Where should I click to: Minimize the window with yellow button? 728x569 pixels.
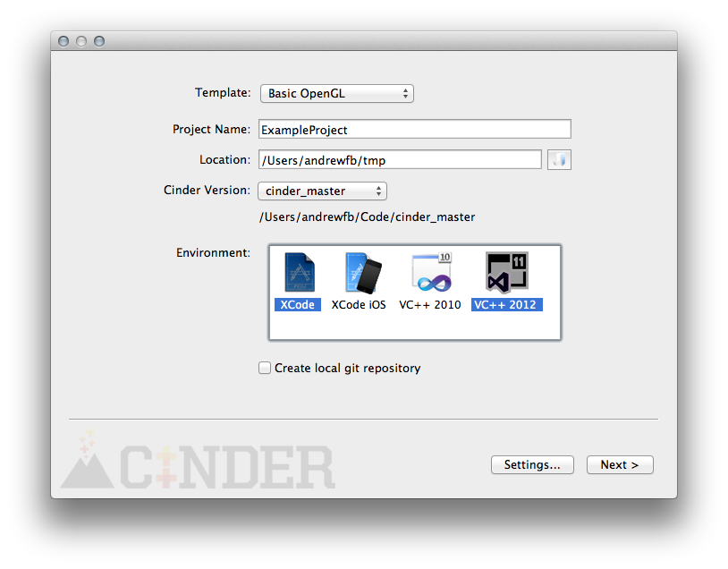(81, 41)
